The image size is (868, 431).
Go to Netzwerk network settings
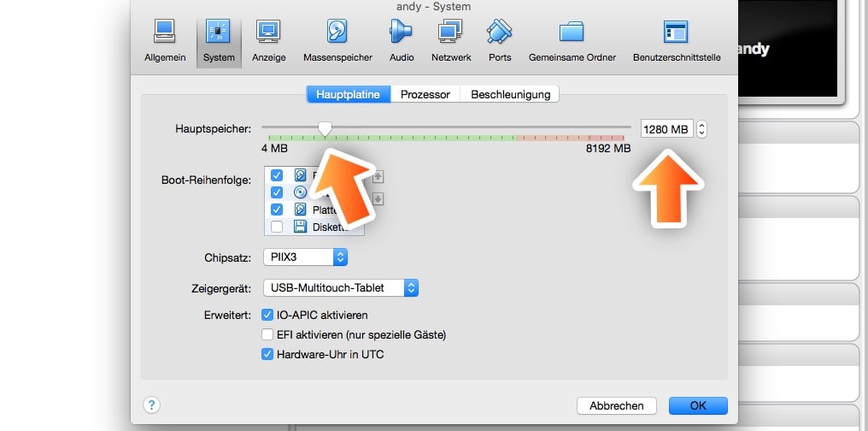coord(451,42)
